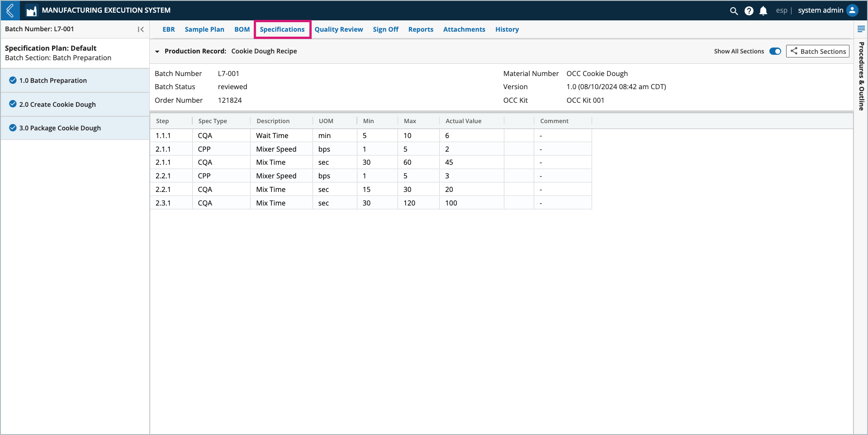Open the notifications bell icon
This screenshot has width=868, height=435.
tap(764, 11)
